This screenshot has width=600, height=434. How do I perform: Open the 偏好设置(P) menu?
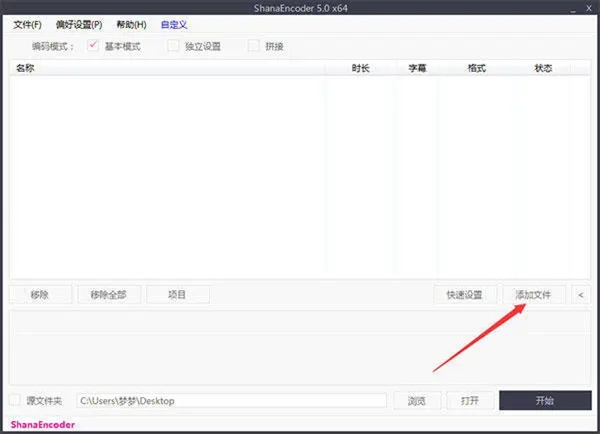tap(77, 24)
